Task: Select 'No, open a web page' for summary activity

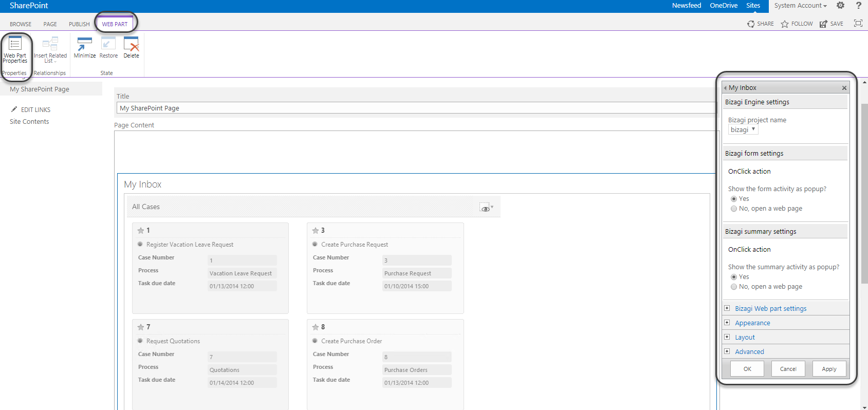Action: tap(734, 287)
